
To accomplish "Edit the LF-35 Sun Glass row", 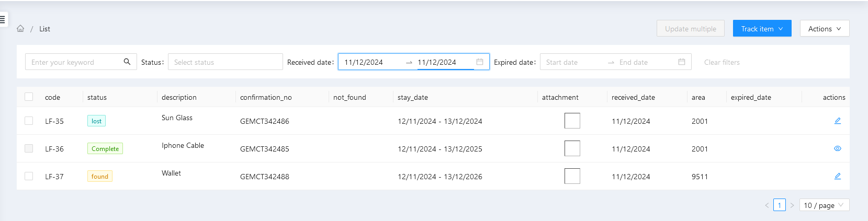I will pyautogui.click(x=837, y=121).
